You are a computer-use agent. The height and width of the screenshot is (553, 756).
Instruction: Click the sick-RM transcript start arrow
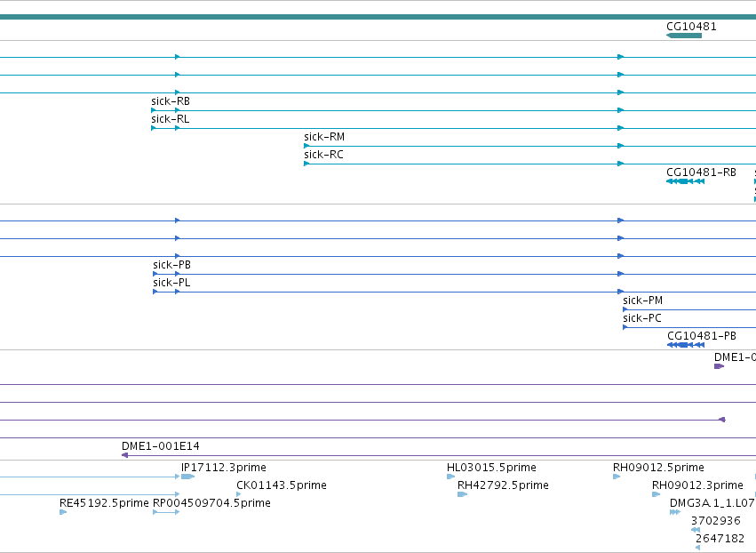(306, 146)
